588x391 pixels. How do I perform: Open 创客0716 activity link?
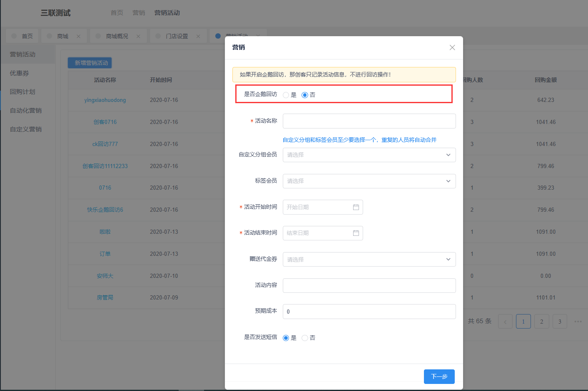105,122
